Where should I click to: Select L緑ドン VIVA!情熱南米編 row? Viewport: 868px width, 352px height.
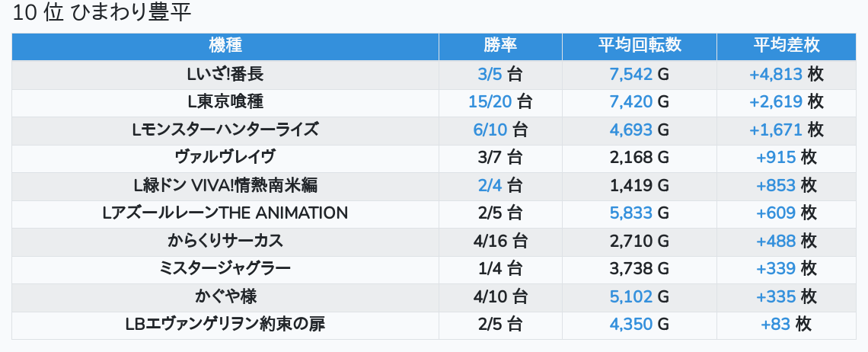434,186
